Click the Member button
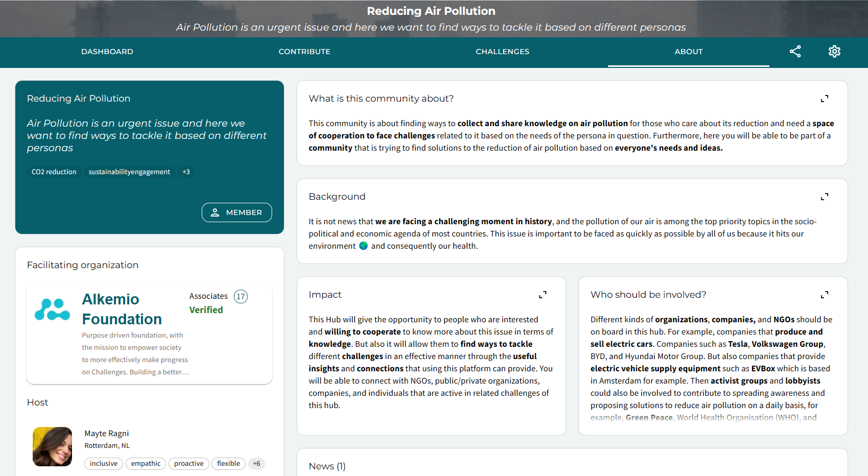 pyautogui.click(x=237, y=212)
